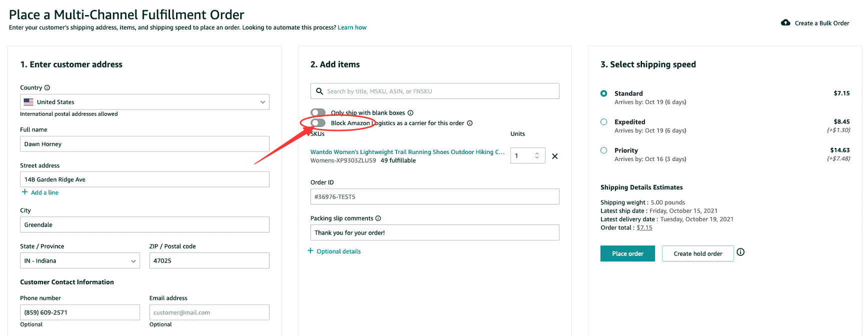
Task: Click the Place order button
Action: 627,253
